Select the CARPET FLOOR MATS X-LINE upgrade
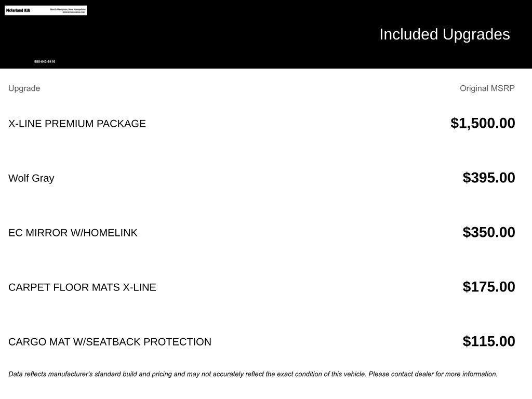Screen dimensions: 532x399 coord(82,287)
